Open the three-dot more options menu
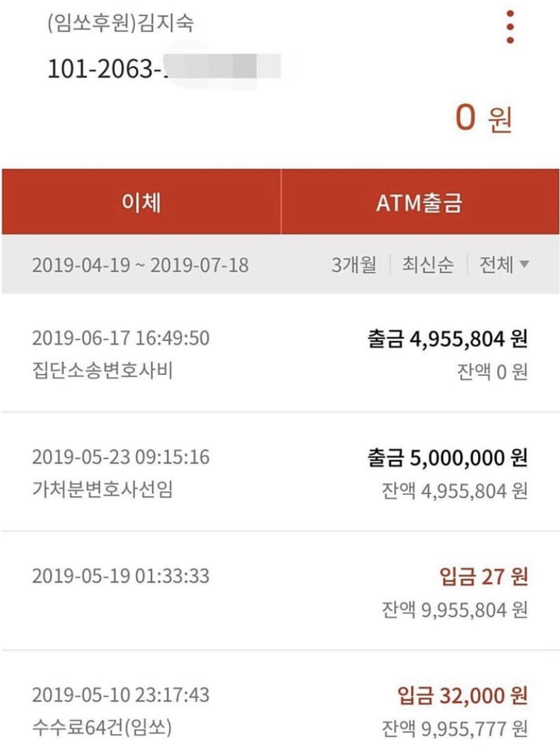The height and width of the screenshot is (752, 560). pyautogui.click(x=509, y=27)
